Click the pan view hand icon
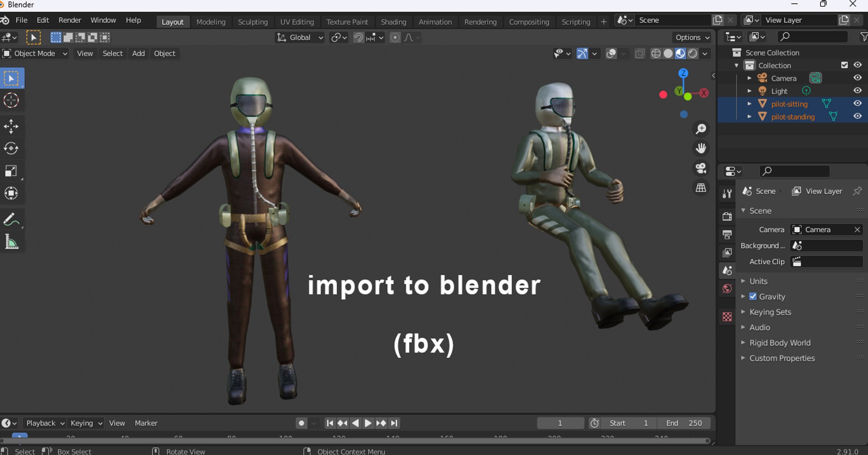 pyautogui.click(x=701, y=149)
